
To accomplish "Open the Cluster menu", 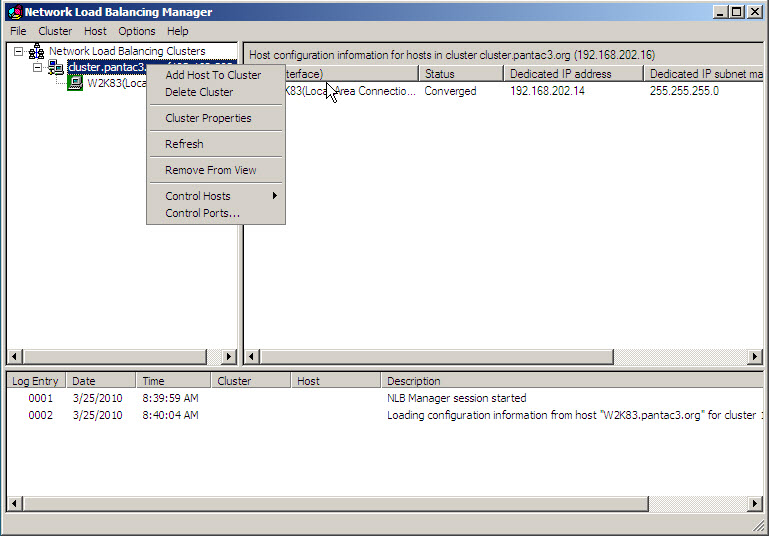I will [55, 31].
